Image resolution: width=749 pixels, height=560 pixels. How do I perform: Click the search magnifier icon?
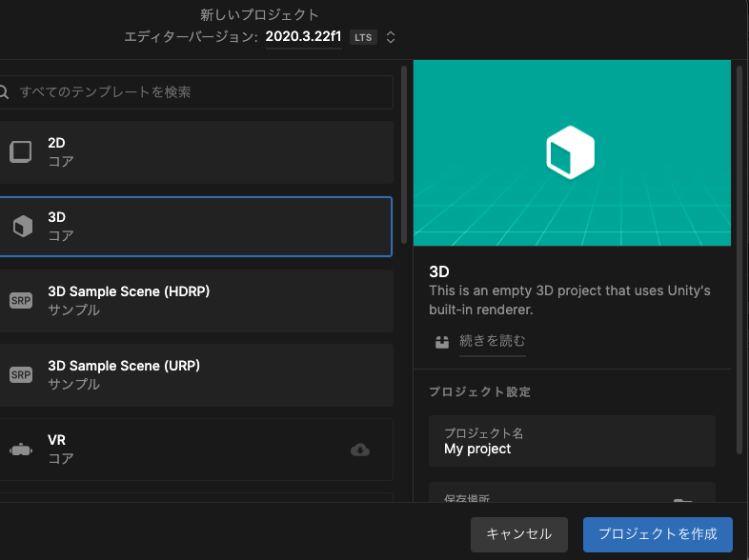(x=4, y=91)
